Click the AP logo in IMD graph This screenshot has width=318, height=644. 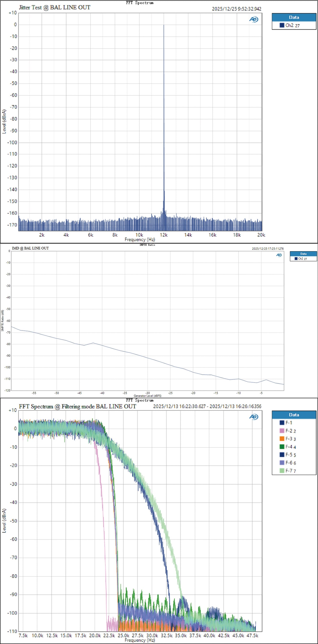point(279,255)
